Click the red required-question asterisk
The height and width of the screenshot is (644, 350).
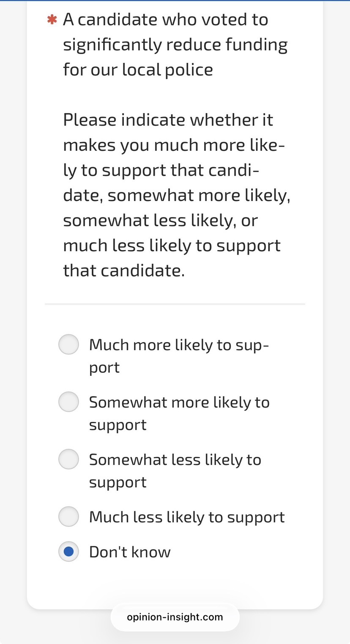pos(52,20)
